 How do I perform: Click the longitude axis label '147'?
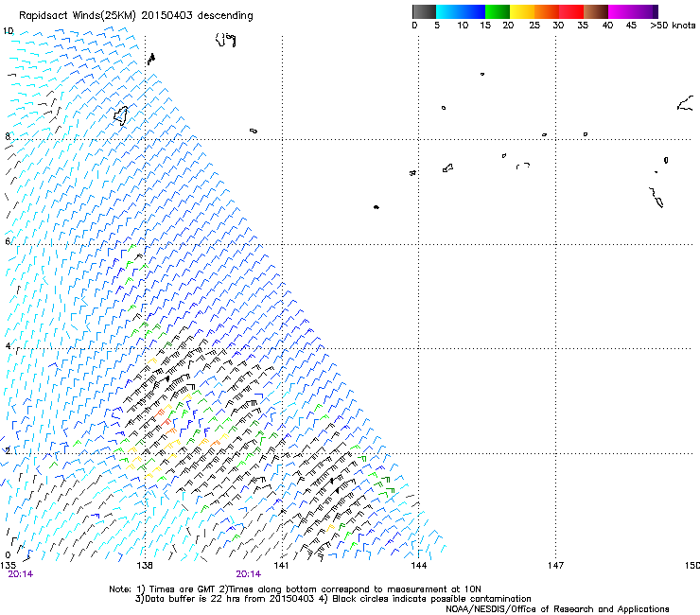click(x=556, y=566)
